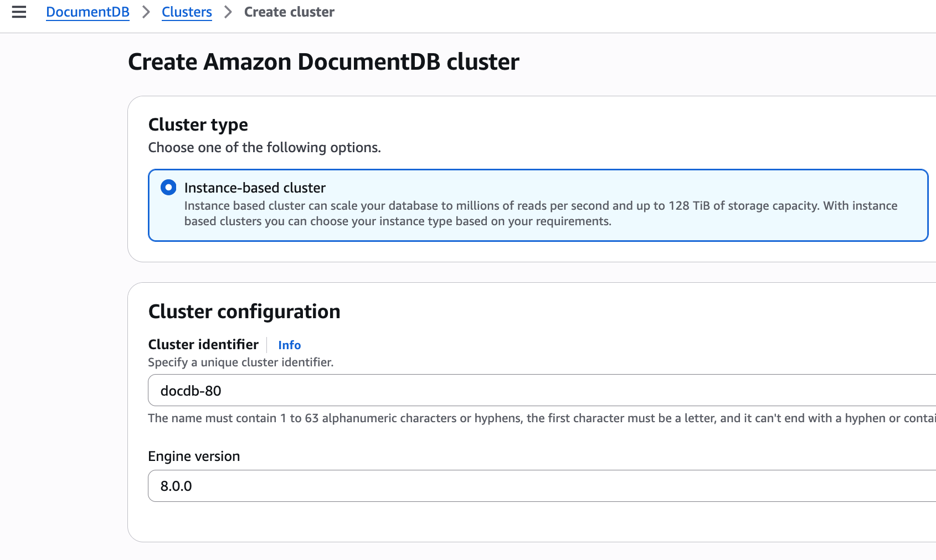The width and height of the screenshot is (936, 560).
Task: Click the Cluster identifier field label
Action: (x=203, y=345)
